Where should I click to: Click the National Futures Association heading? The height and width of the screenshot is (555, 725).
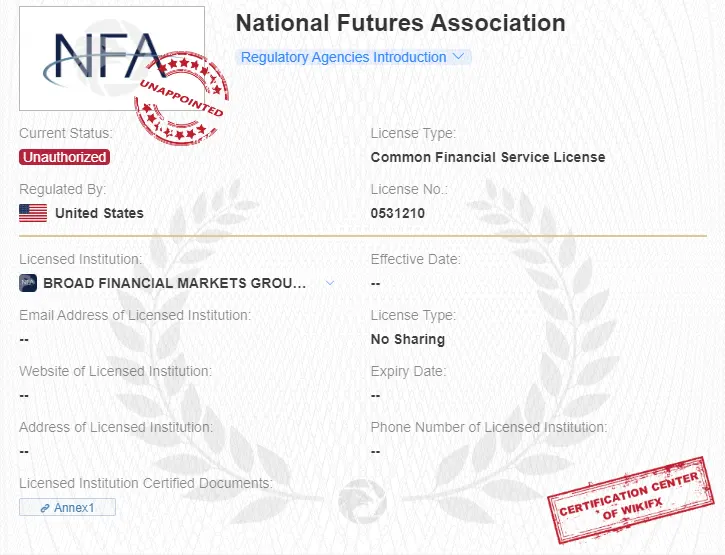400,23
